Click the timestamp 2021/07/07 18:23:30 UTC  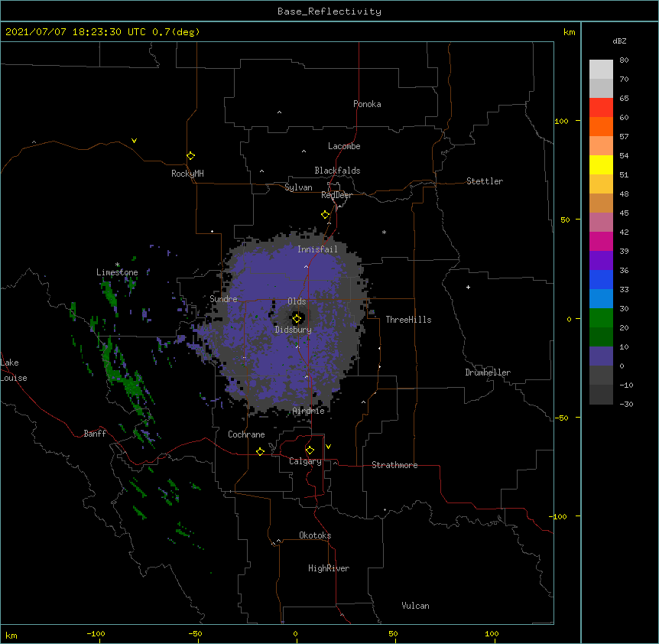76,32
